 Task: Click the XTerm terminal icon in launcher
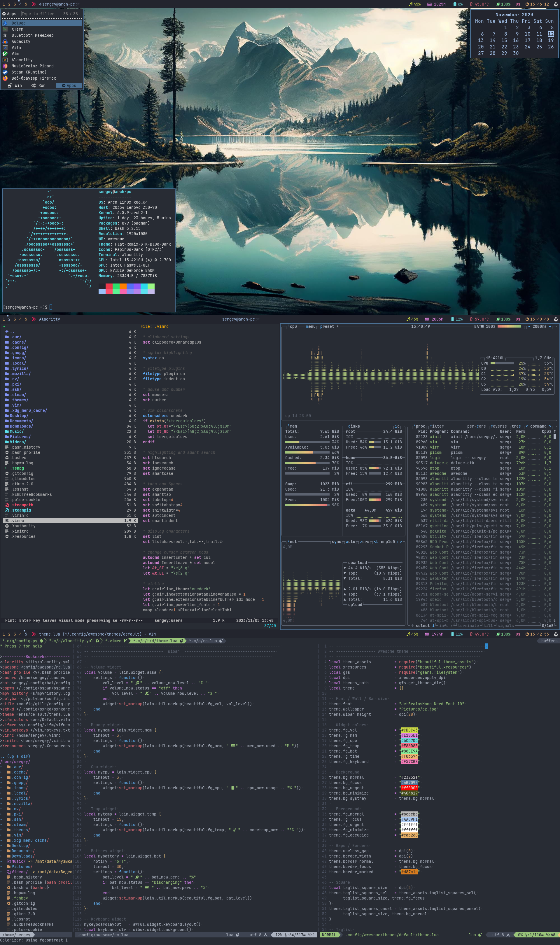[5, 29]
